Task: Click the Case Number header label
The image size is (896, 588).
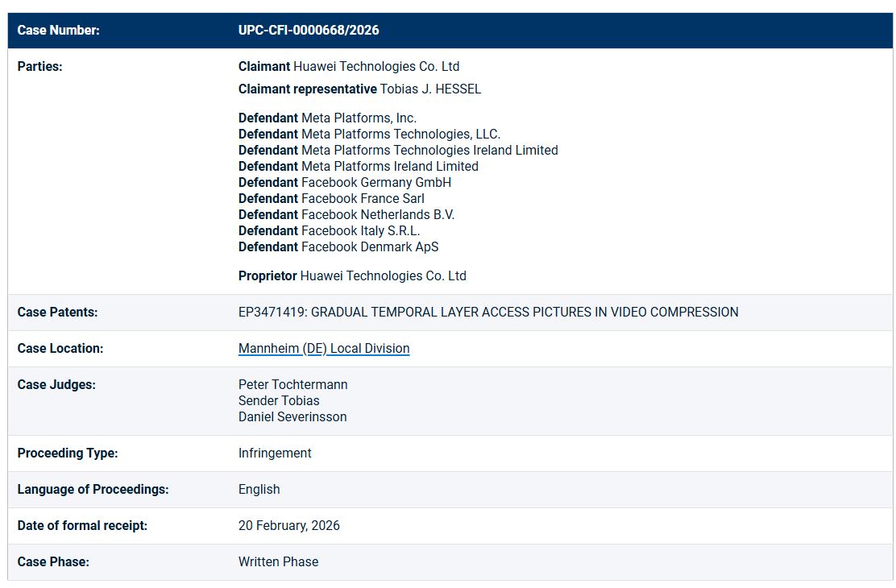Action: point(59,31)
